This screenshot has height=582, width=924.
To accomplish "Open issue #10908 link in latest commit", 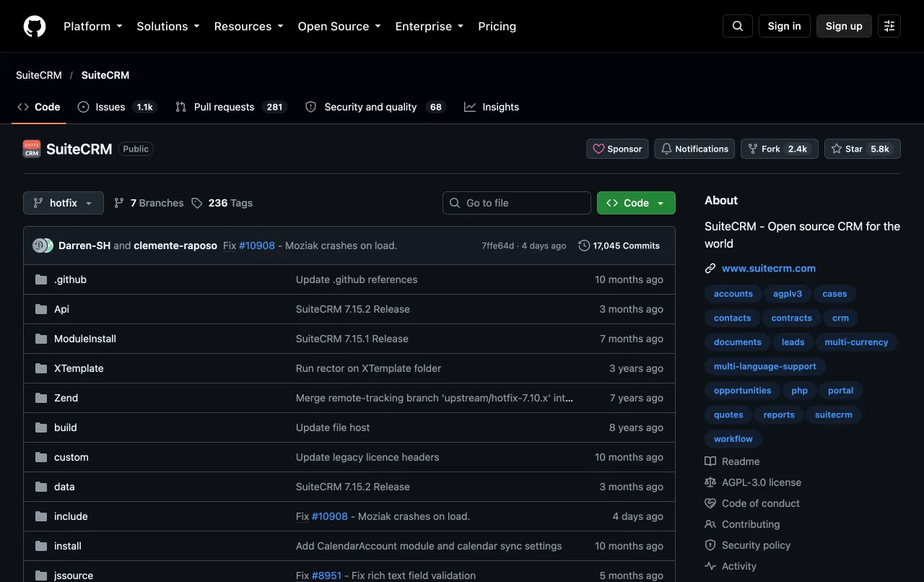I will [x=257, y=246].
